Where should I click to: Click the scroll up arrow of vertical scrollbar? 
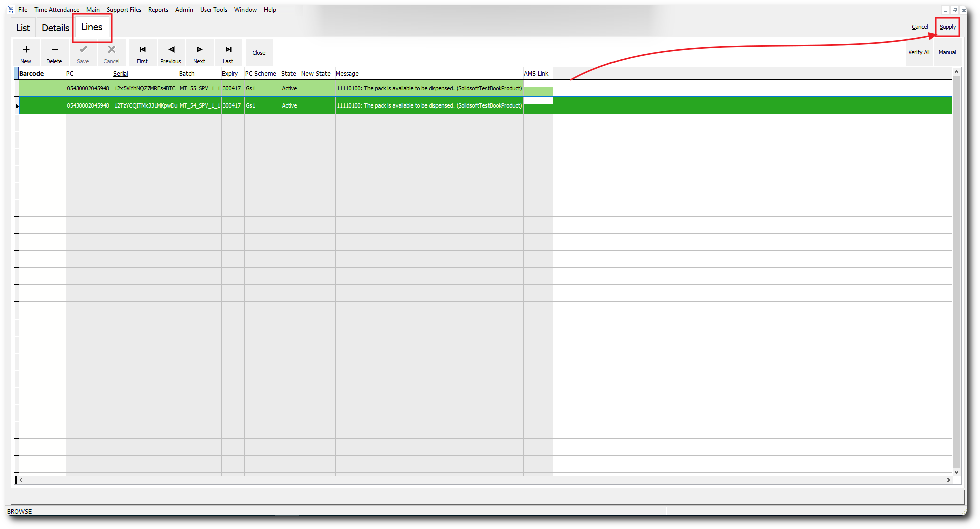click(956, 72)
